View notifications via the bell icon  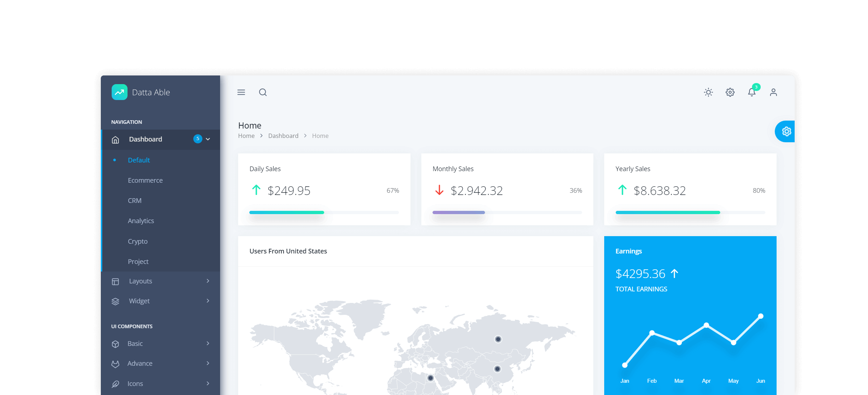(x=752, y=92)
